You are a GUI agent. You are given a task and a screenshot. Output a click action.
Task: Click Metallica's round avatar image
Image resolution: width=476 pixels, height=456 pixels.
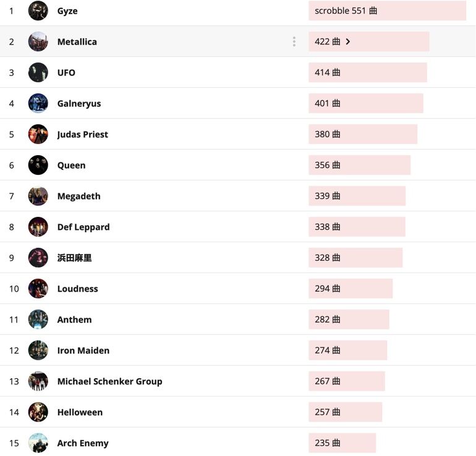[38, 41]
